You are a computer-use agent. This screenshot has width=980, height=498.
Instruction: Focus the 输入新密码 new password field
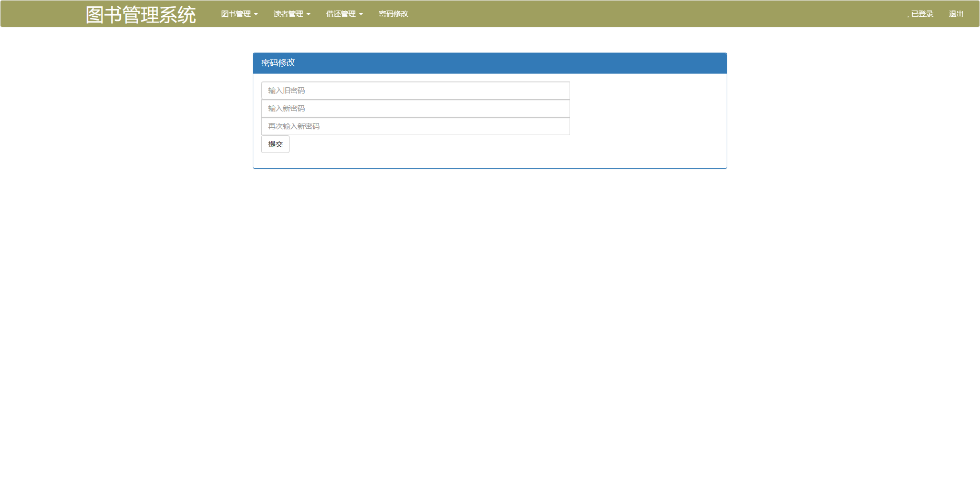(x=415, y=108)
